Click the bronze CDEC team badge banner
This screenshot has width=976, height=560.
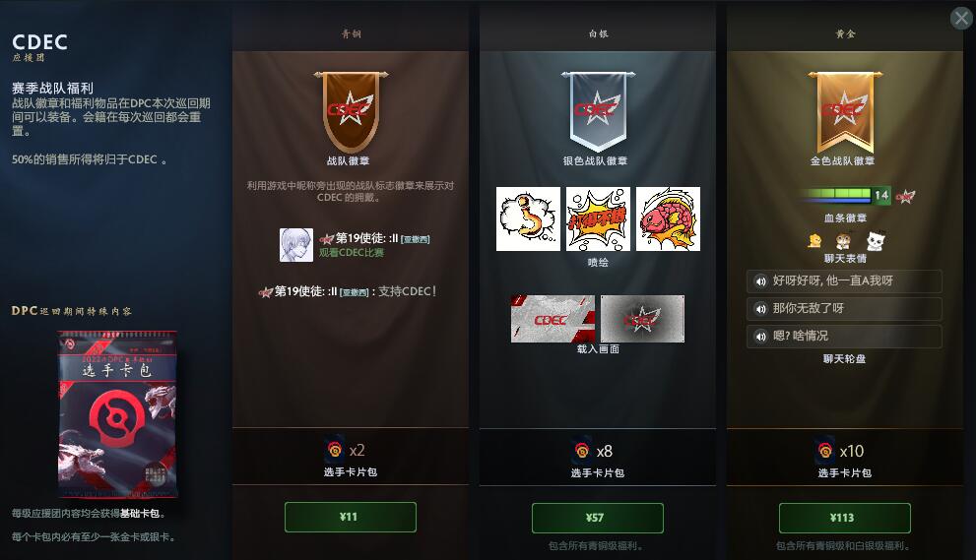coord(351,111)
